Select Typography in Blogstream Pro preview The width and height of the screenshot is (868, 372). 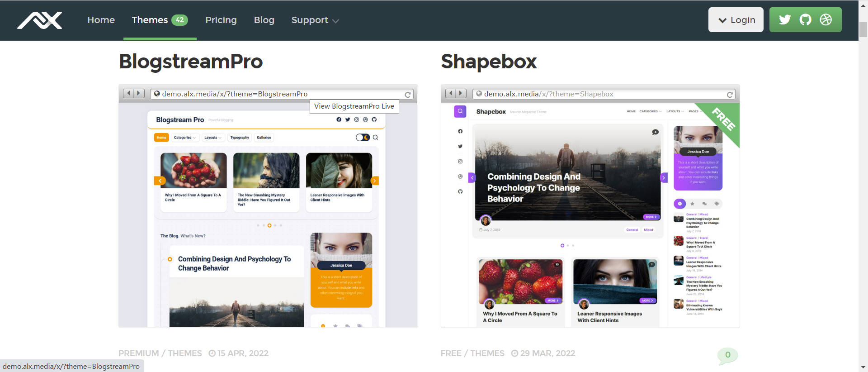pyautogui.click(x=240, y=138)
